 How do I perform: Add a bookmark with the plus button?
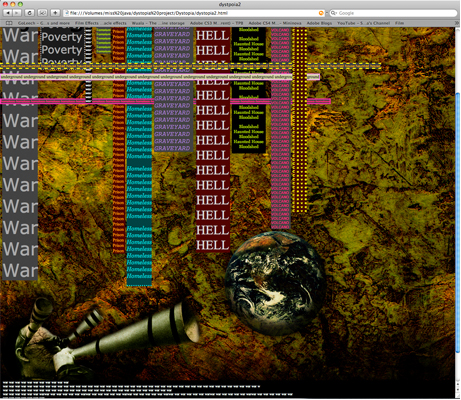[x=55, y=13]
